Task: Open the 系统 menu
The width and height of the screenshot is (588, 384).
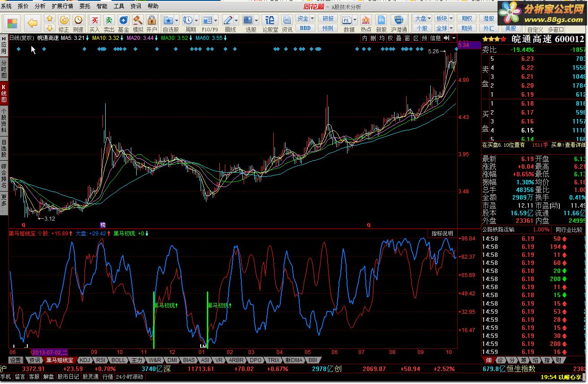Action: click(x=6, y=6)
